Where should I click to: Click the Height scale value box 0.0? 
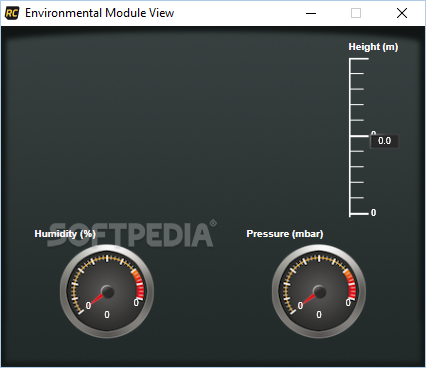(x=384, y=141)
